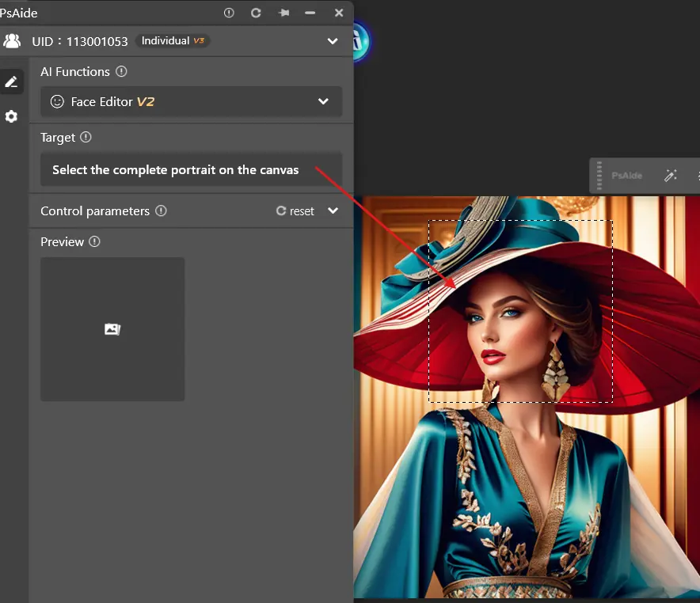The width and height of the screenshot is (700, 603).
Task: Click the info icon next to AI Functions
Action: 121,71
